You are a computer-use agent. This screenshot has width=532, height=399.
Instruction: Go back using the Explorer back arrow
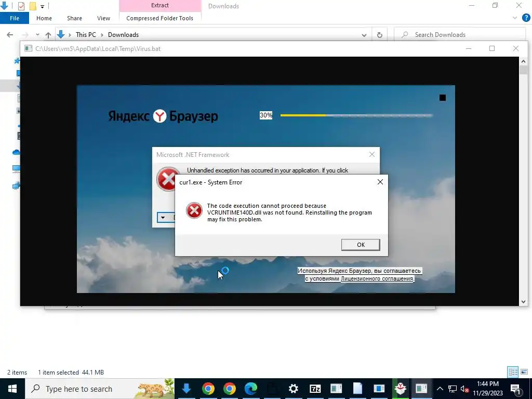[10, 35]
